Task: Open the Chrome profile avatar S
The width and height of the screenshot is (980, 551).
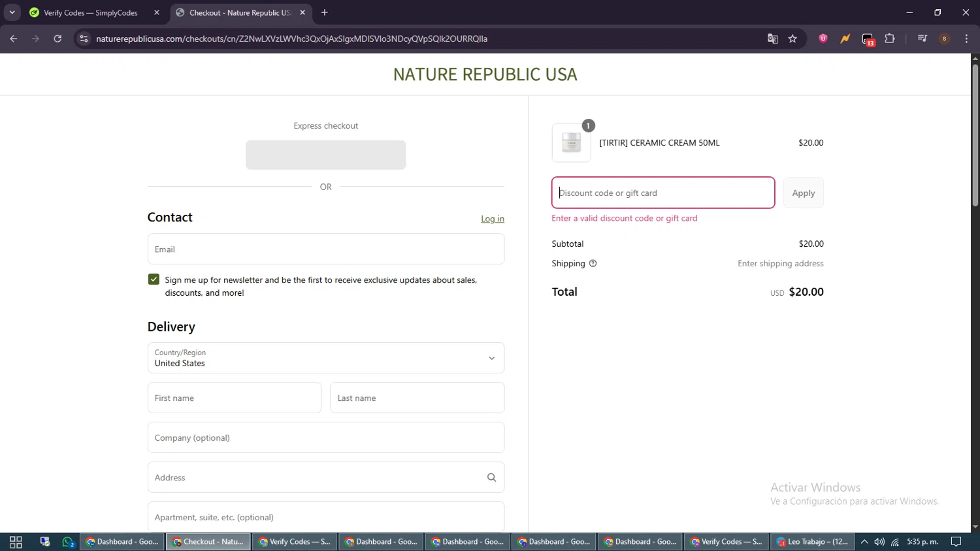Action: (x=945, y=39)
